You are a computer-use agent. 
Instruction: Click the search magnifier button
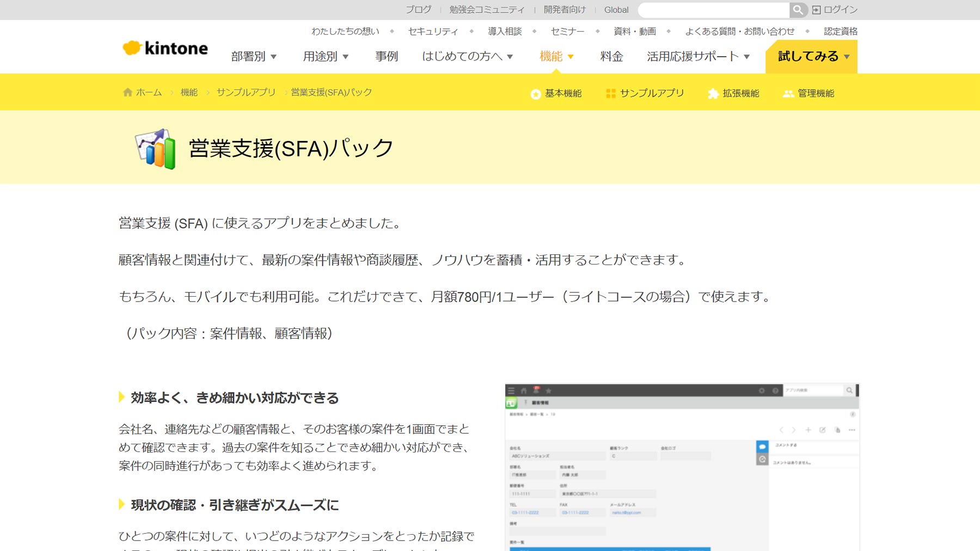[798, 10]
